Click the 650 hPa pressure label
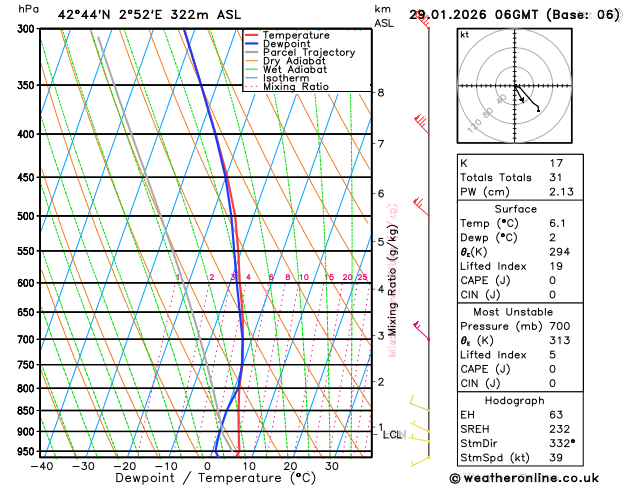This screenshot has width=629, height=486. pos(28,312)
